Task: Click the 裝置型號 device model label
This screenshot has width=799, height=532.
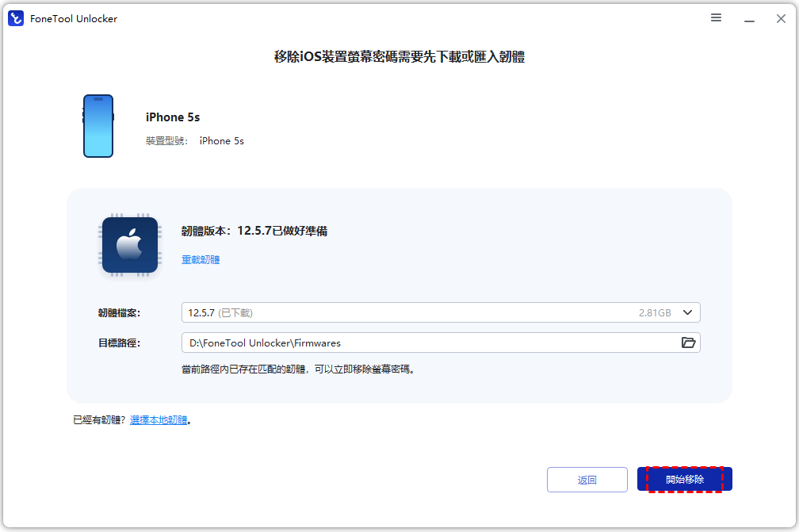Action: click(x=167, y=141)
